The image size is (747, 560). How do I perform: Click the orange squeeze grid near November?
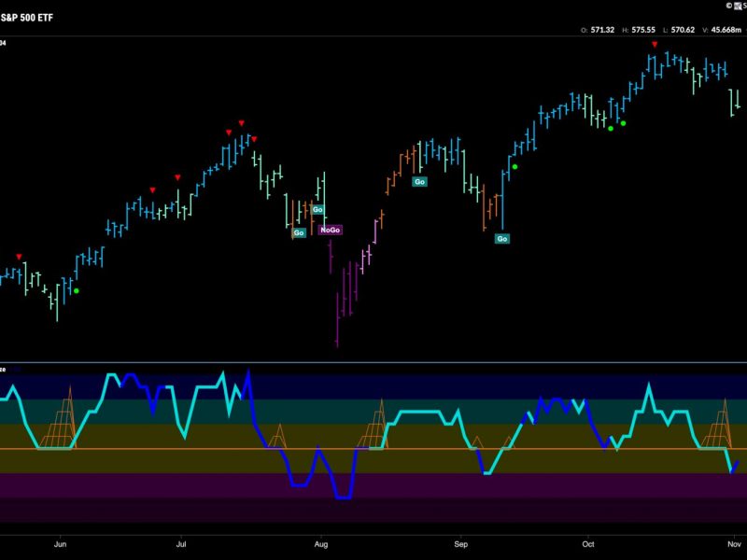click(x=715, y=425)
